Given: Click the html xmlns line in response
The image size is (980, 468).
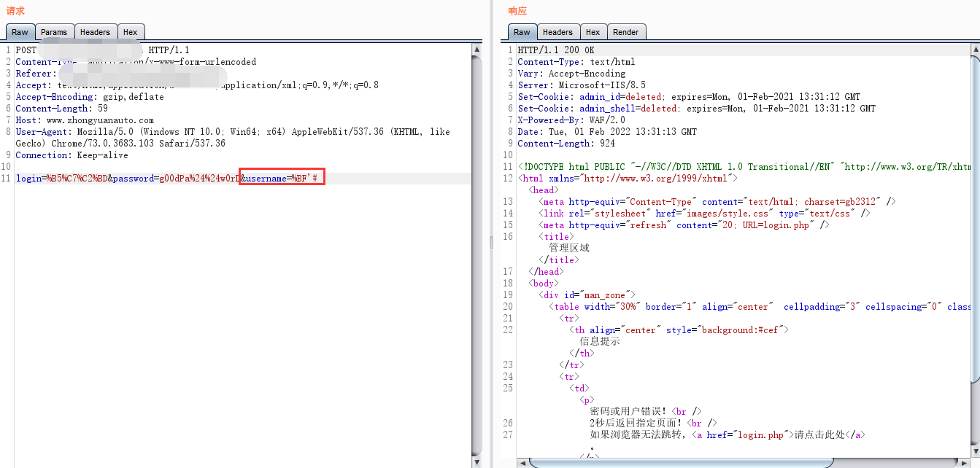Looking at the screenshot, I should (x=628, y=179).
